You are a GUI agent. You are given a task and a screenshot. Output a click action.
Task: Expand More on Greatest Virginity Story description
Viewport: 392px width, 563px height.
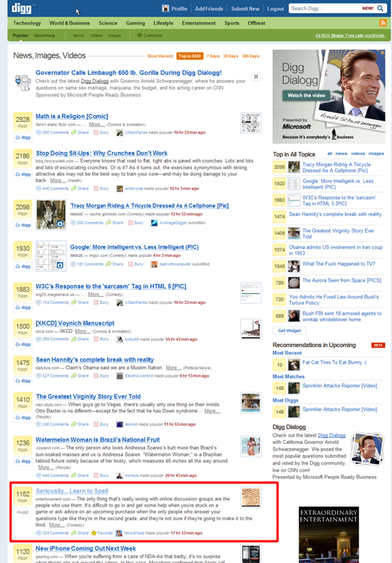(x=212, y=411)
